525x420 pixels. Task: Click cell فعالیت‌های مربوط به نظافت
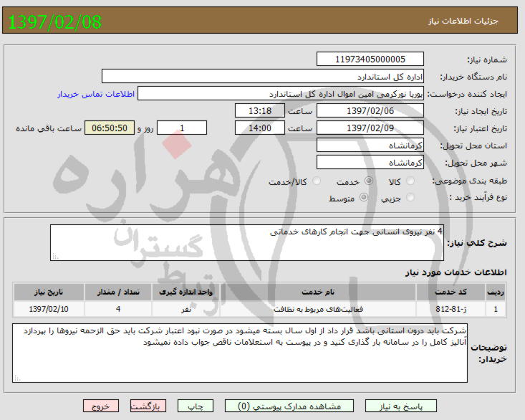tap(318, 309)
